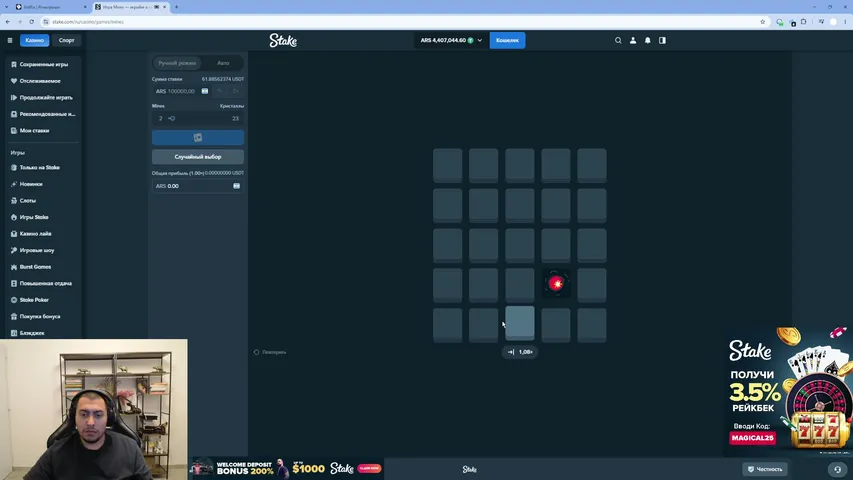This screenshot has height=480, width=853.
Task: Switch to the Казино tab
Action: [x=34, y=40]
